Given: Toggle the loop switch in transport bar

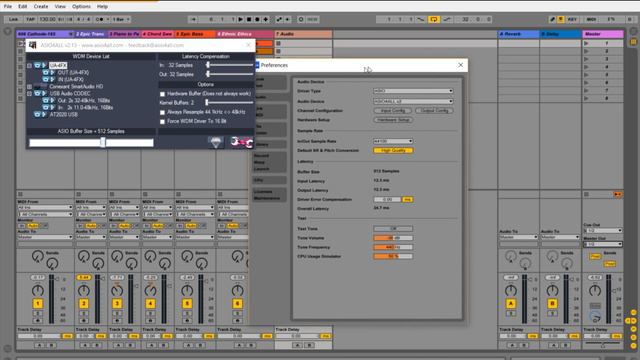Looking at the screenshot, I should pos(434,19).
